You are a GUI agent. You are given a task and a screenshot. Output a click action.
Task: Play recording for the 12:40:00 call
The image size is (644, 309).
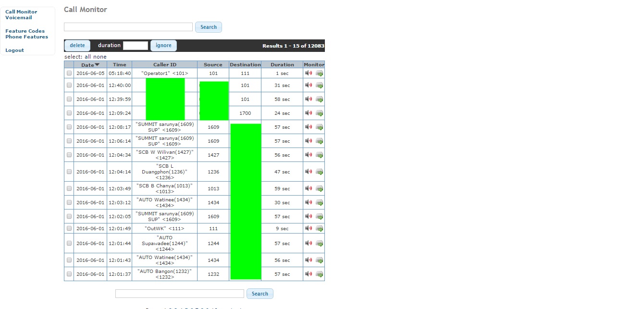309,85
